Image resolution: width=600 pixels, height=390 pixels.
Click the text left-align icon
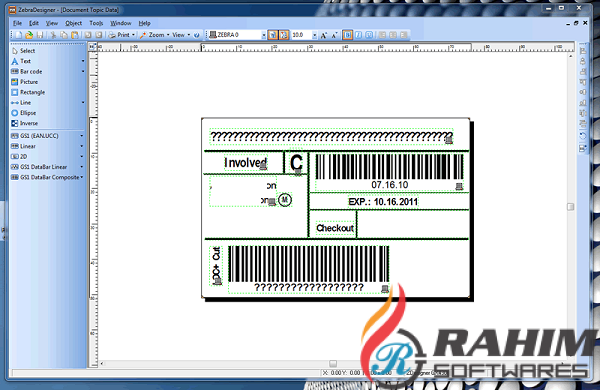pyautogui.click(x=382, y=35)
